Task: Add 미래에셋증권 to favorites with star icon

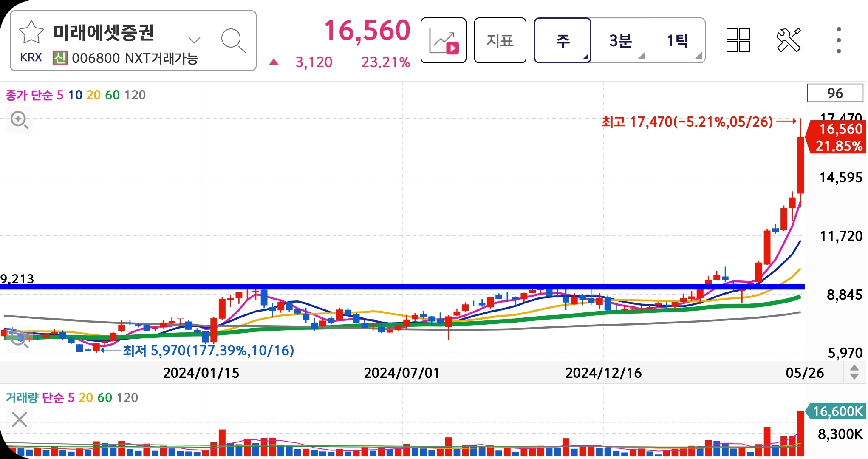Action: (x=31, y=33)
